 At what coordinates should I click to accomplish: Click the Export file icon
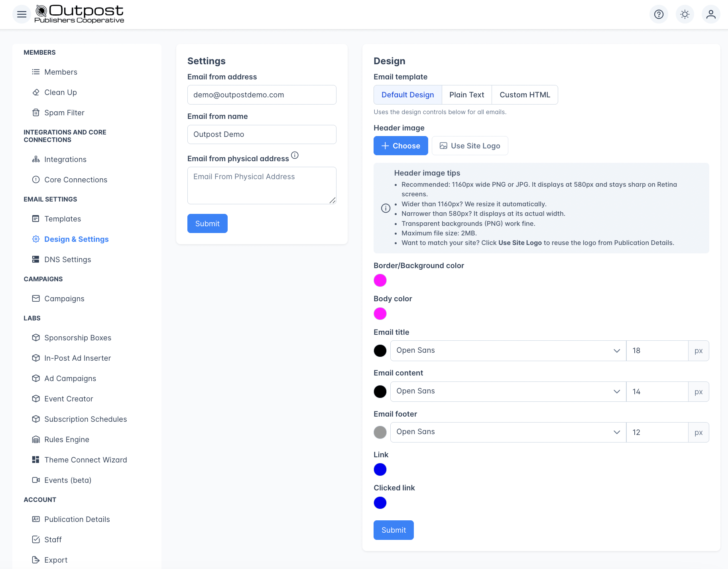[x=36, y=560]
